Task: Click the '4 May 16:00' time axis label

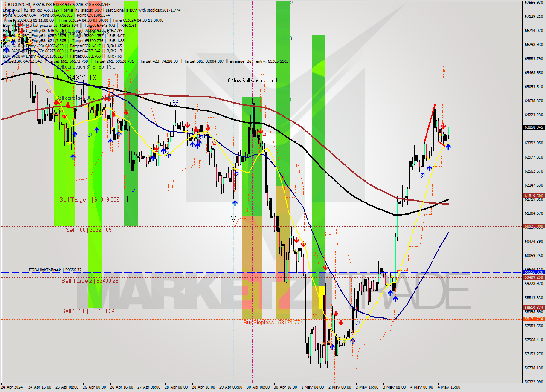Action: pos(448,387)
